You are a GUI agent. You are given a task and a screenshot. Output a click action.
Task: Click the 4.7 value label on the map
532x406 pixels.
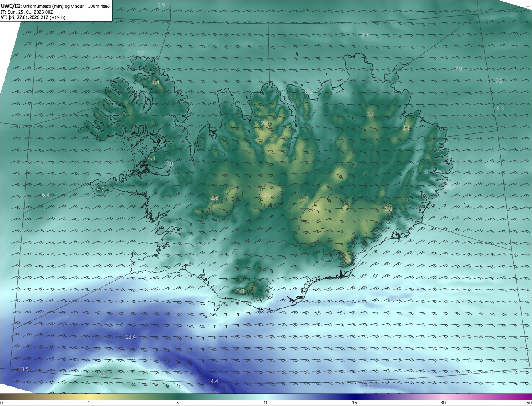(100, 189)
